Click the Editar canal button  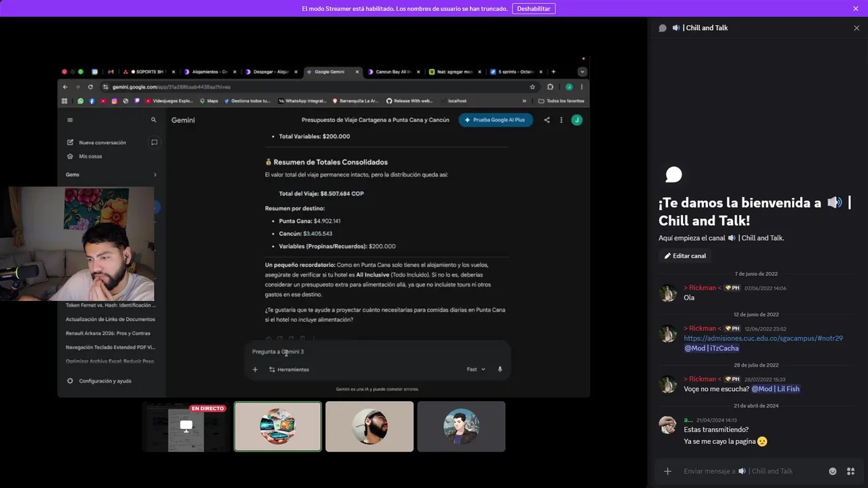tap(686, 256)
